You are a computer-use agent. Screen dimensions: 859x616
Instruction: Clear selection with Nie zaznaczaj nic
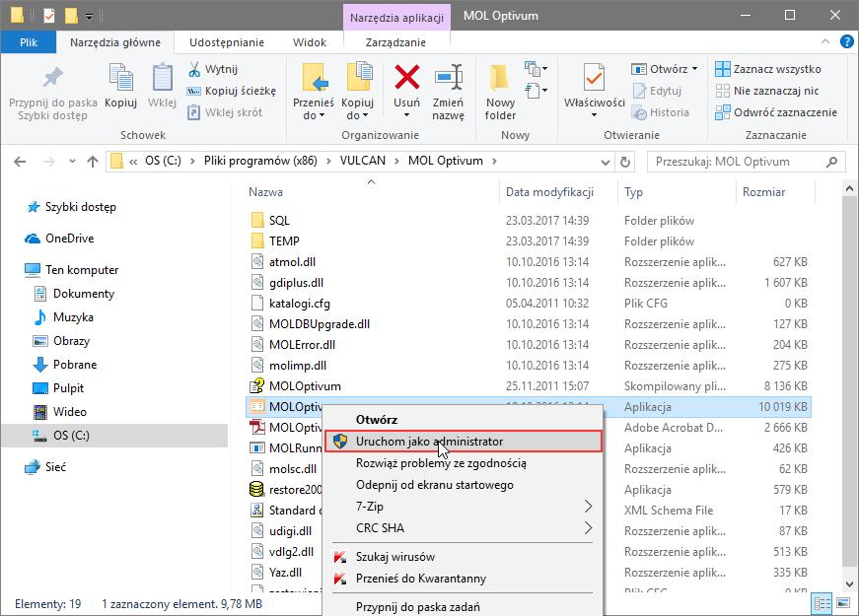[767, 91]
